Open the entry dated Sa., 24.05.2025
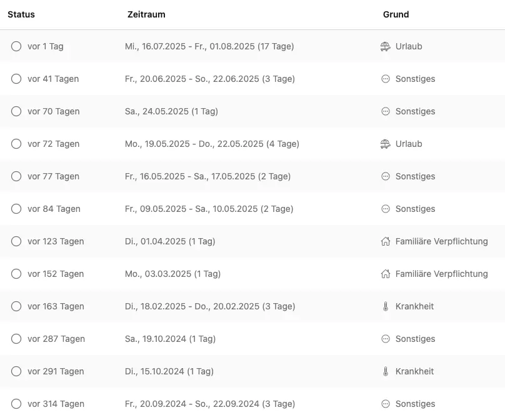Screen dimensions: 505x420 coord(252,111)
